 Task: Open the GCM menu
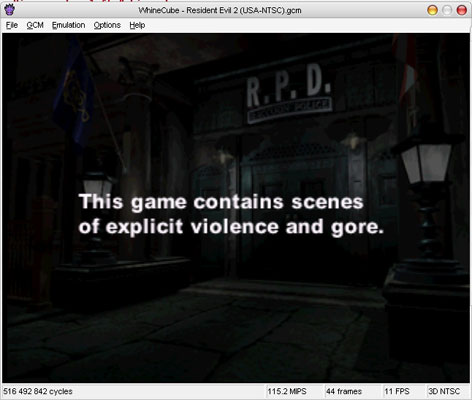coord(35,25)
